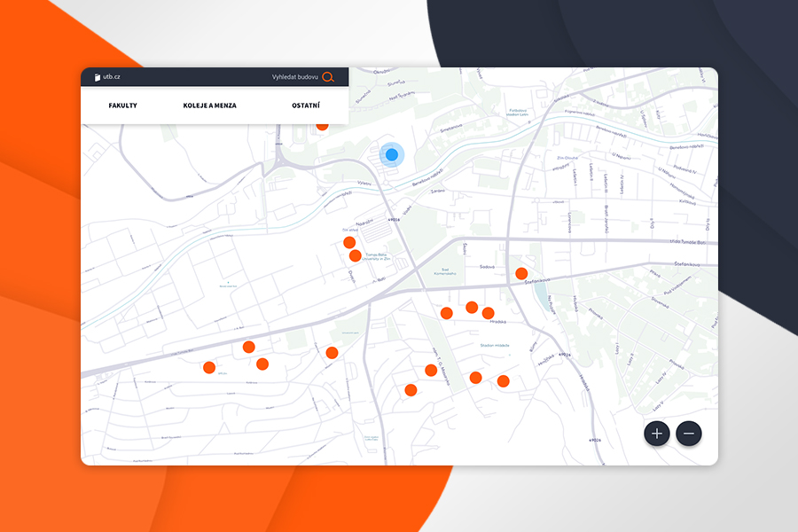This screenshot has width=798, height=532.
Task: Click the westernmost orange marker on map
Action: [209, 367]
